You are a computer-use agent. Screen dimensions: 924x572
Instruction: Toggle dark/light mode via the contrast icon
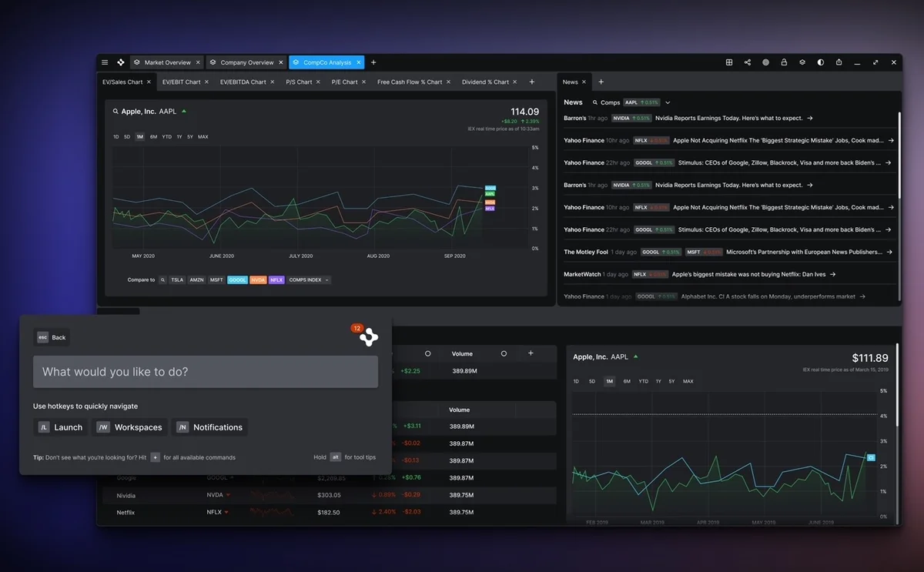[819, 62]
